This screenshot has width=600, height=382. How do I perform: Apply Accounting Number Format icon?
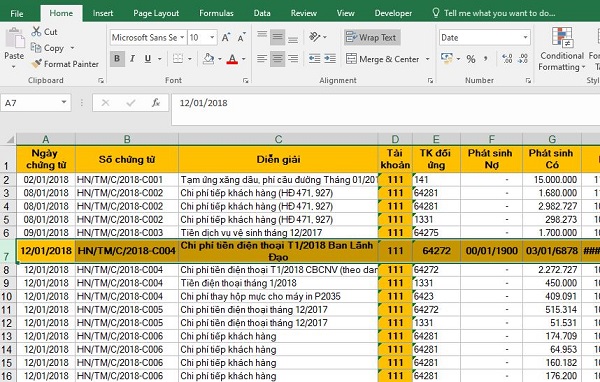447,59
